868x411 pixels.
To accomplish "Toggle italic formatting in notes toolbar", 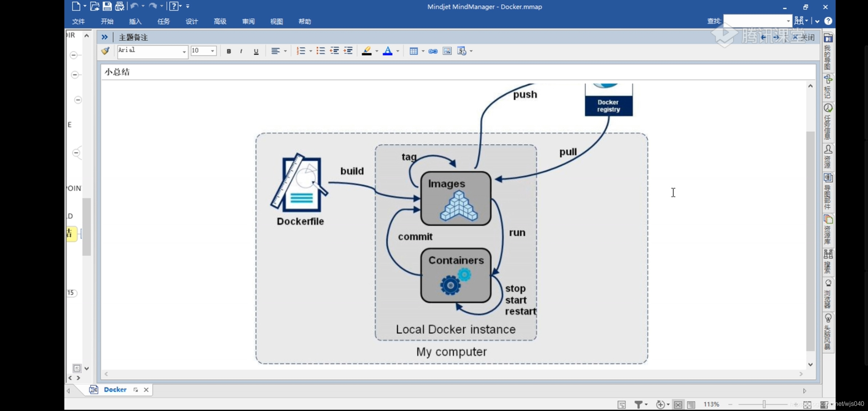I will pos(241,51).
